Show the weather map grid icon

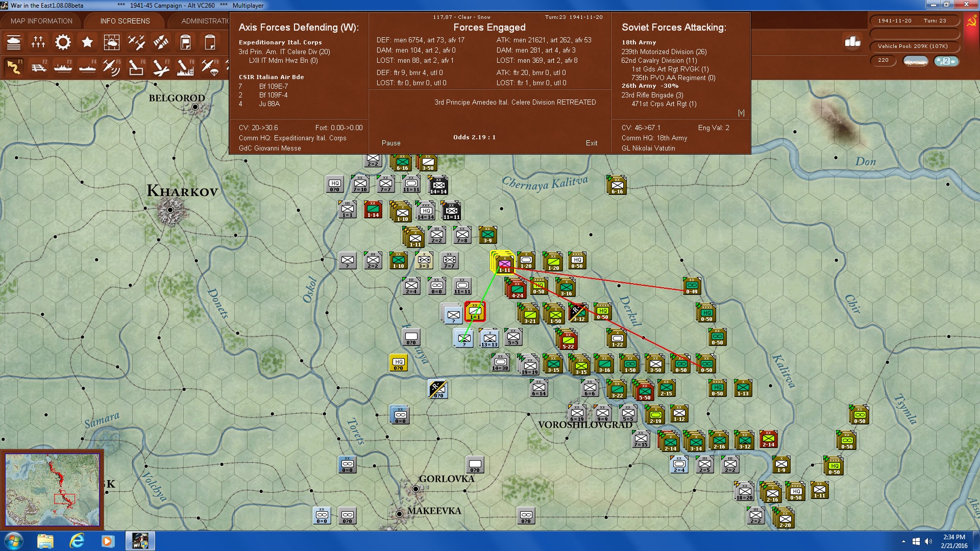pos(112,42)
